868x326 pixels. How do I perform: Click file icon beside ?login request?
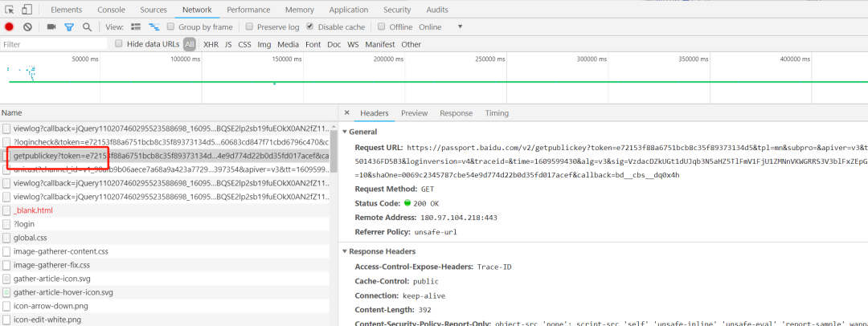pyautogui.click(x=6, y=224)
